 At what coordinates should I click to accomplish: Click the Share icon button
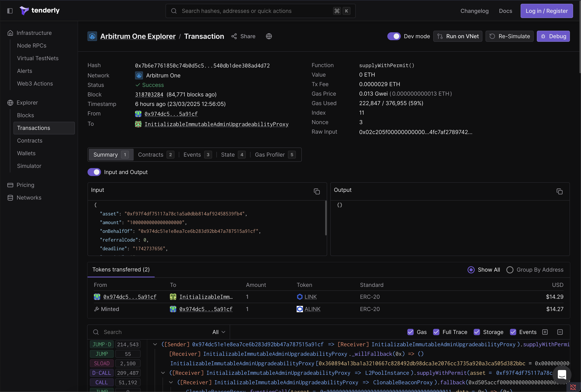point(234,36)
